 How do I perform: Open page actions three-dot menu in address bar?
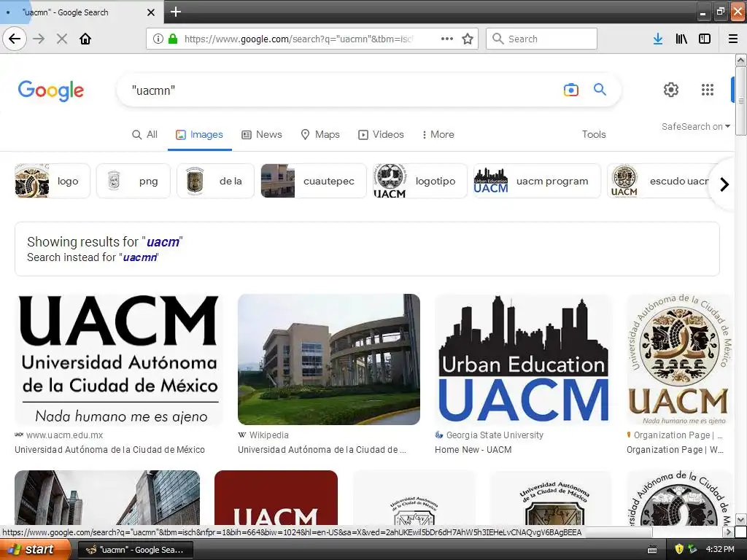447,39
